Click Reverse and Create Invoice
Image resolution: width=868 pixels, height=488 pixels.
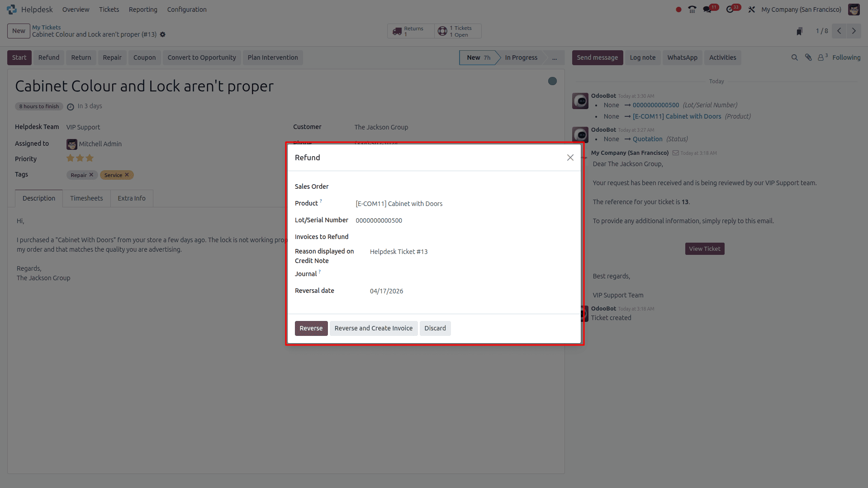(x=374, y=328)
